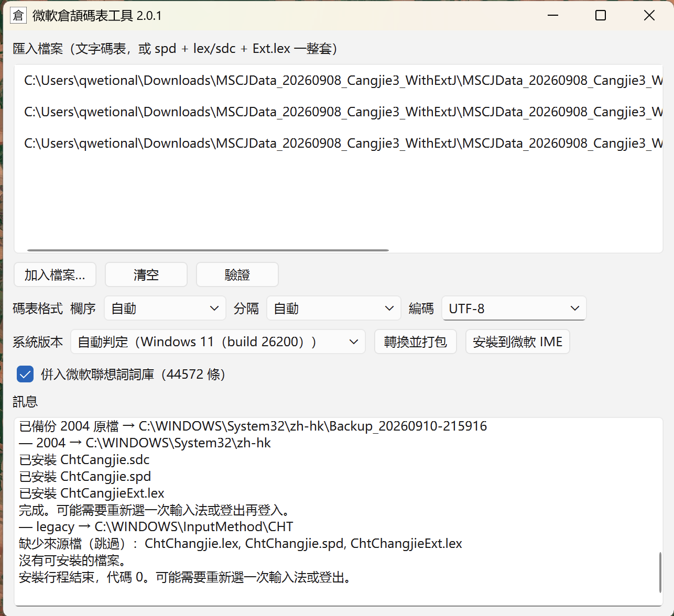Click the 倉 app icon in title bar
Screen dimensions: 674x616
[x=18, y=16]
